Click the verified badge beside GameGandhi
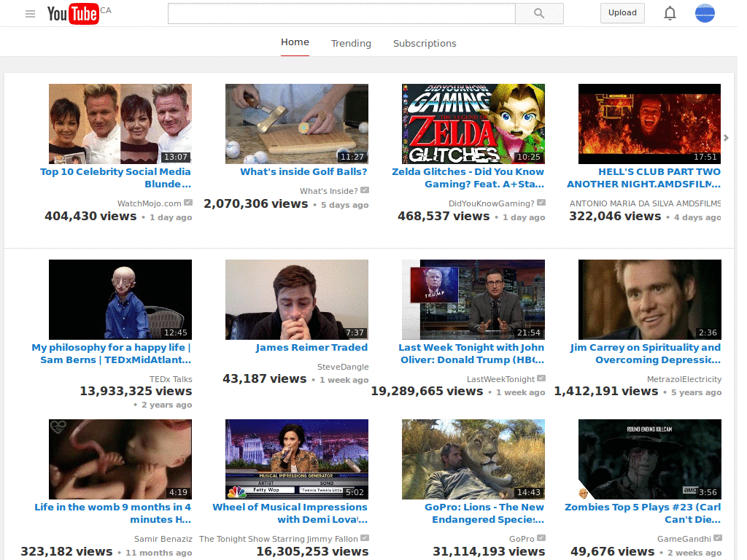This screenshot has height=560, width=747. coord(718,537)
